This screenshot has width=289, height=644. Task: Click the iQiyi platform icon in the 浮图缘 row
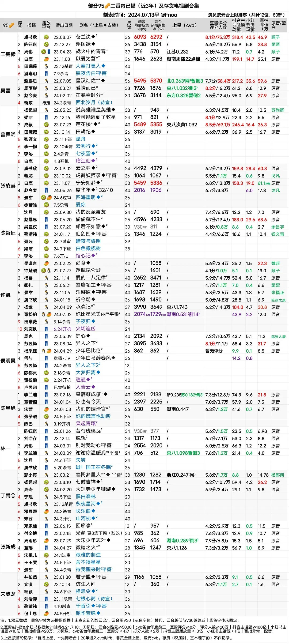(46, 44)
